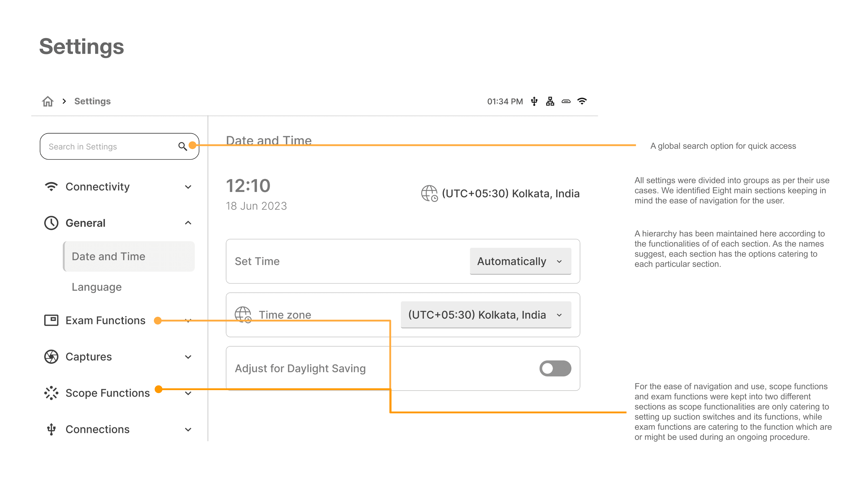
Task: Click the Scope Functions icon in sidebar
Action: [51, 393]
